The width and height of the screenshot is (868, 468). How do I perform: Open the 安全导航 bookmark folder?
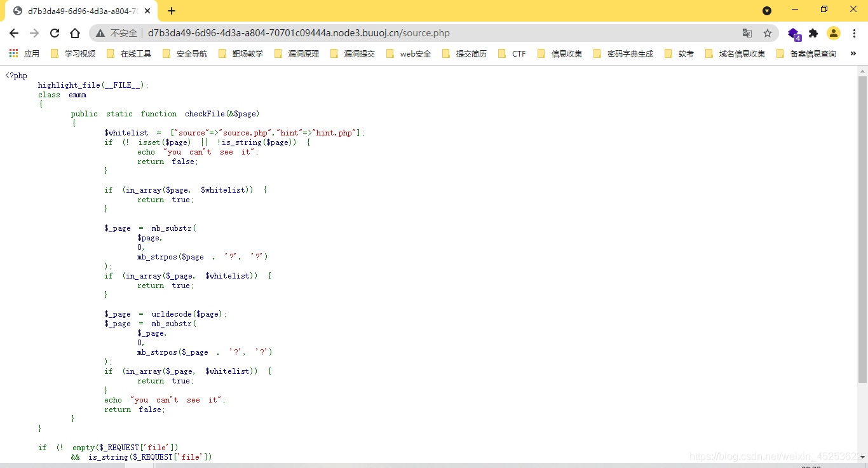[185, 54]
